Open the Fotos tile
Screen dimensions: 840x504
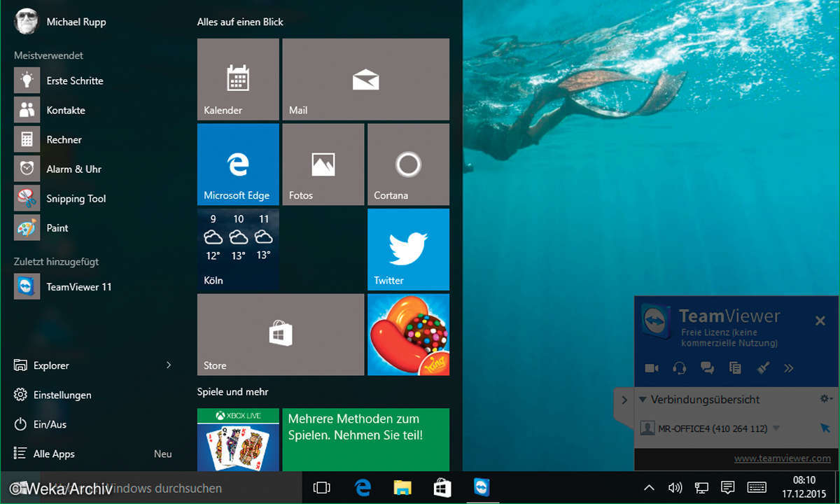click(323, 164)
